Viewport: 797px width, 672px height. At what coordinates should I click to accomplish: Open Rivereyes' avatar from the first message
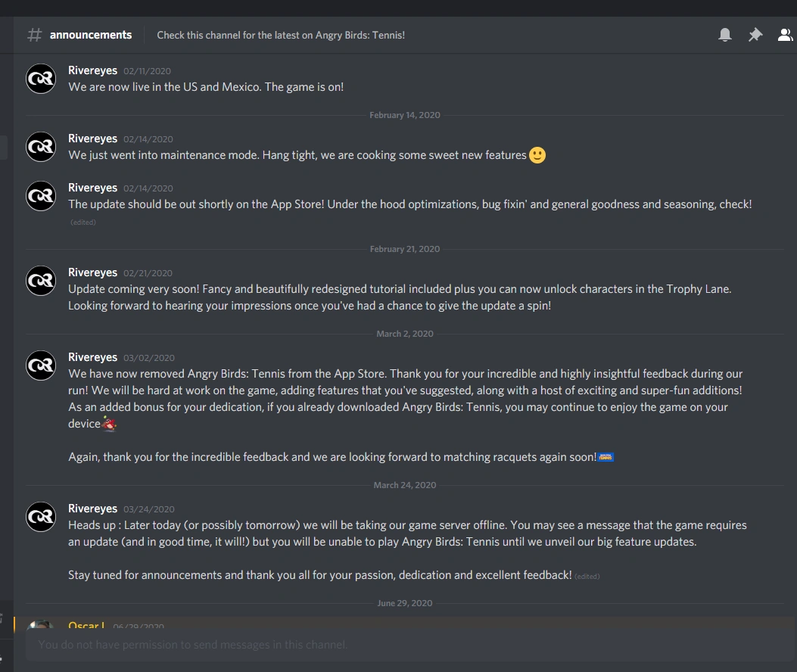pyautogui.click(x=40, y=78)
